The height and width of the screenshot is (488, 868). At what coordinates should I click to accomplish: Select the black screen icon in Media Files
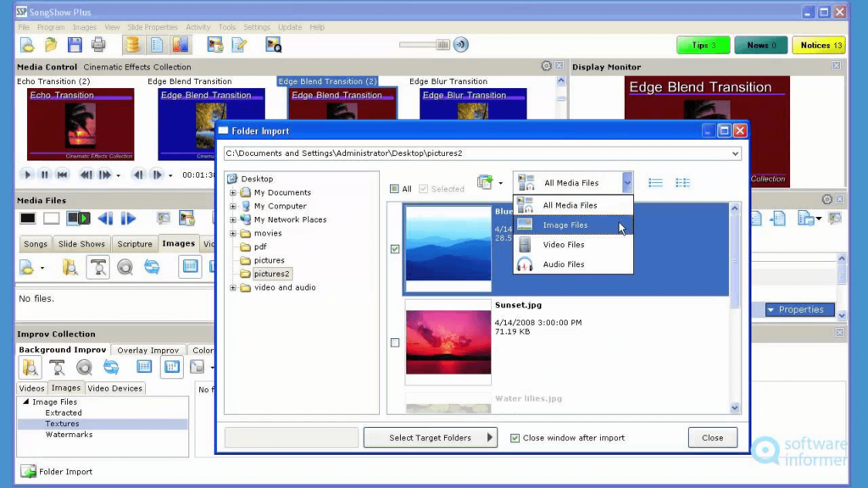[x=28, y=219]
